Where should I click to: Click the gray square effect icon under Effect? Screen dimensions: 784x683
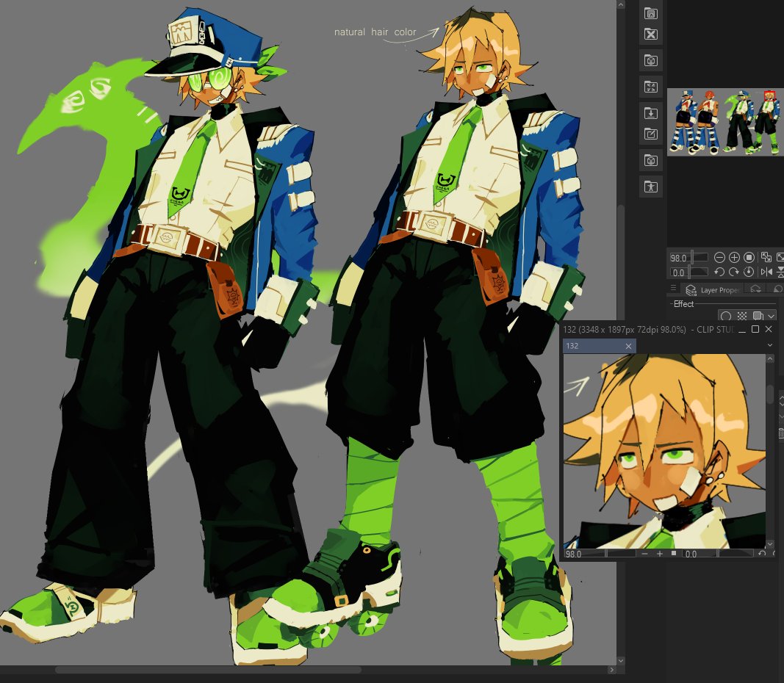pyautogui.click(x=758, y=316)
